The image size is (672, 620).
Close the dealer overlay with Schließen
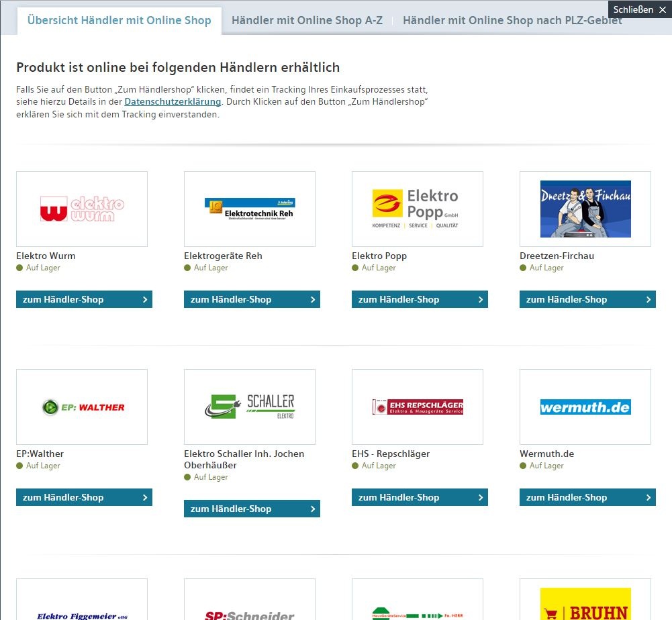[x=639, y=9]
